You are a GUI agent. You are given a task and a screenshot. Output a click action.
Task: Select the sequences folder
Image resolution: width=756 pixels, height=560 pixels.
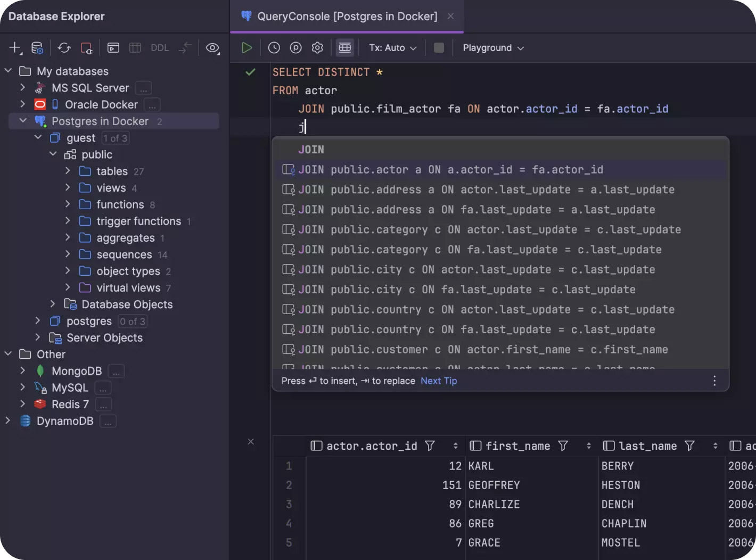[x=124, y=254]
